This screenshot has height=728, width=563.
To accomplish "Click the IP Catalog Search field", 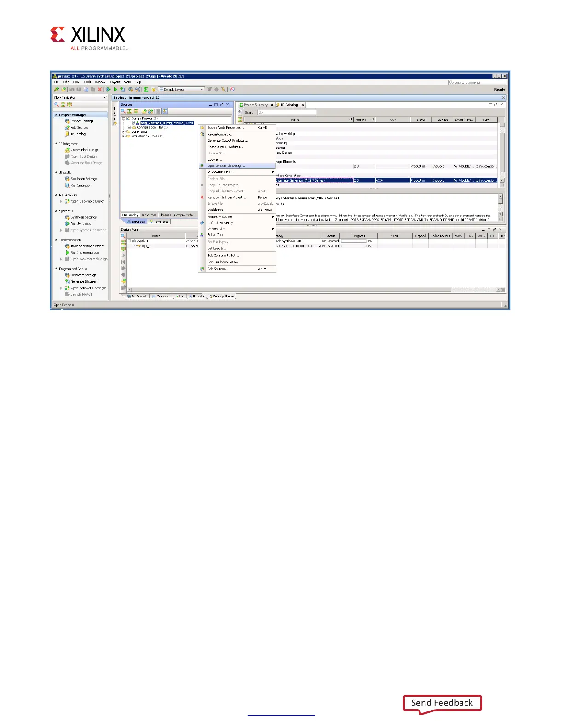I will tap(287, 113).
